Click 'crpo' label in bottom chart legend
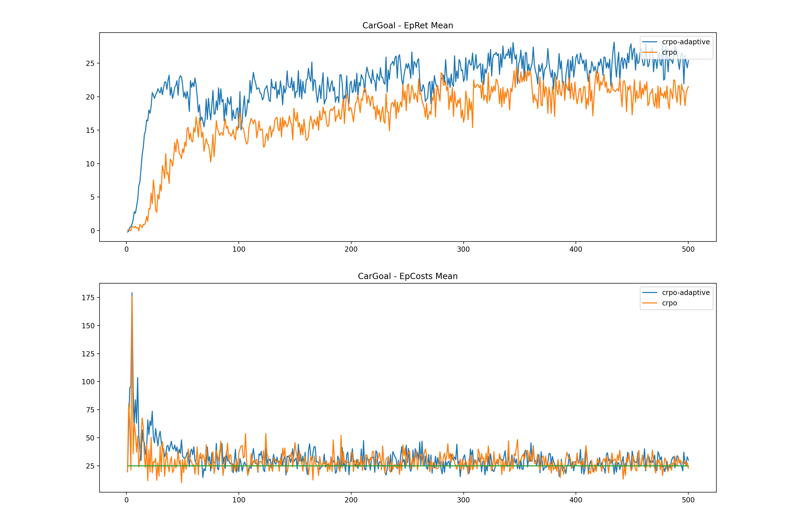Viewport: 796px width, 532px height. 669,303
